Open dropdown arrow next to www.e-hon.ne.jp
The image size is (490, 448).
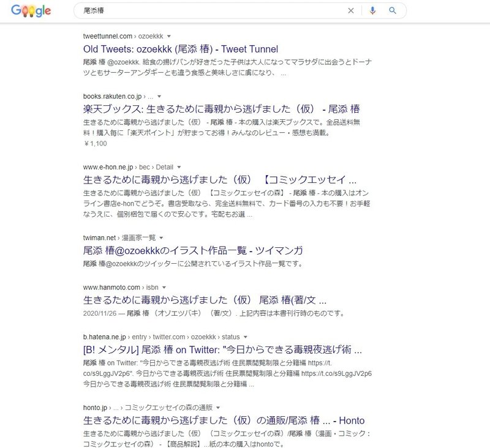(x=179, y=167)
